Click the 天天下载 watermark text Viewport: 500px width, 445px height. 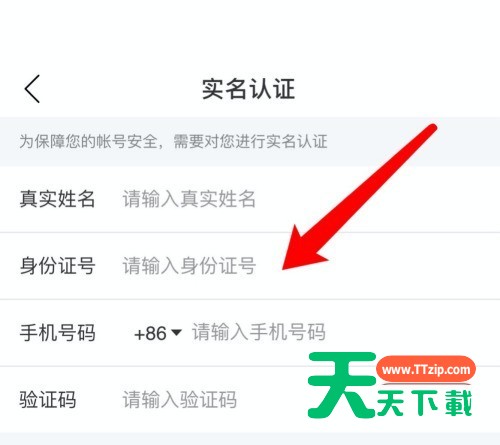[x=424, y=403]
